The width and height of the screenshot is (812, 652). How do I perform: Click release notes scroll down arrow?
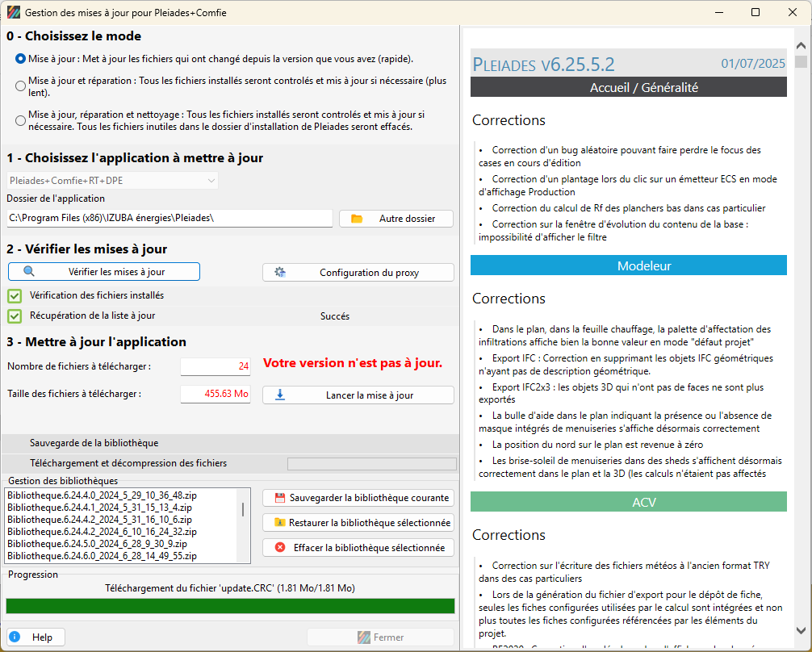click(802, 631)
